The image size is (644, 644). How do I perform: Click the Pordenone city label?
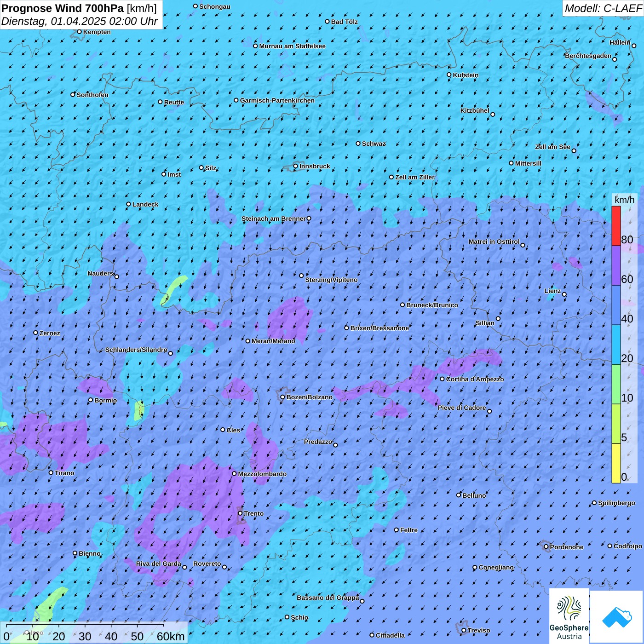tap(567, 547)
